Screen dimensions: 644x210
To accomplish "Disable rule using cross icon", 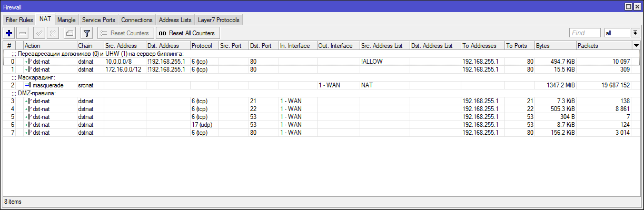I will (53, 33).
